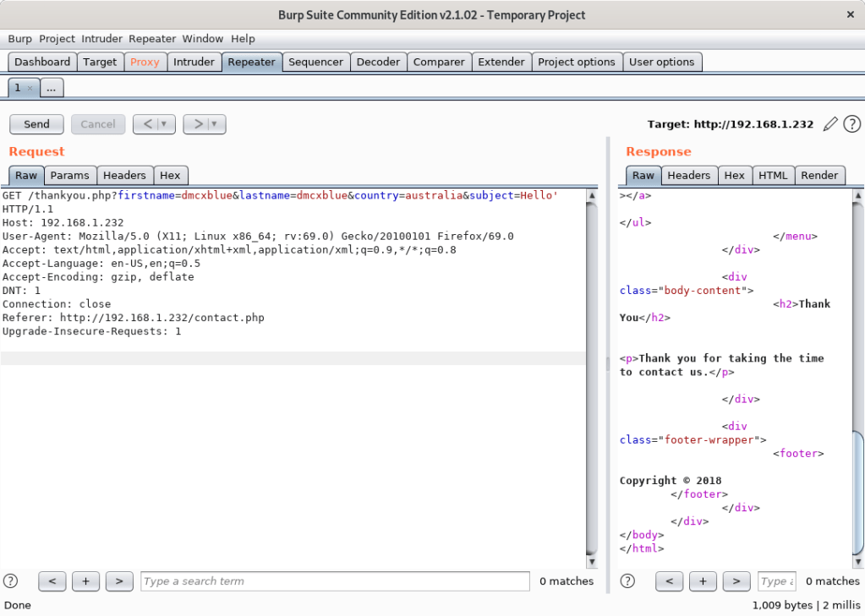The width and height of the screenshot is (865, 616).
Task: Switch request view to Params tab
Action: pyautogui.click(x=69, y=175)
